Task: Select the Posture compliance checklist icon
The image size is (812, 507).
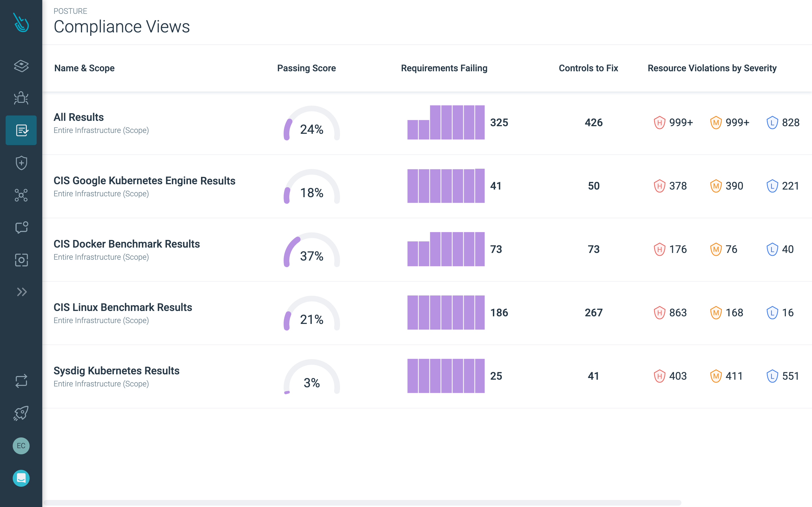Action: (x=21, y=130)
